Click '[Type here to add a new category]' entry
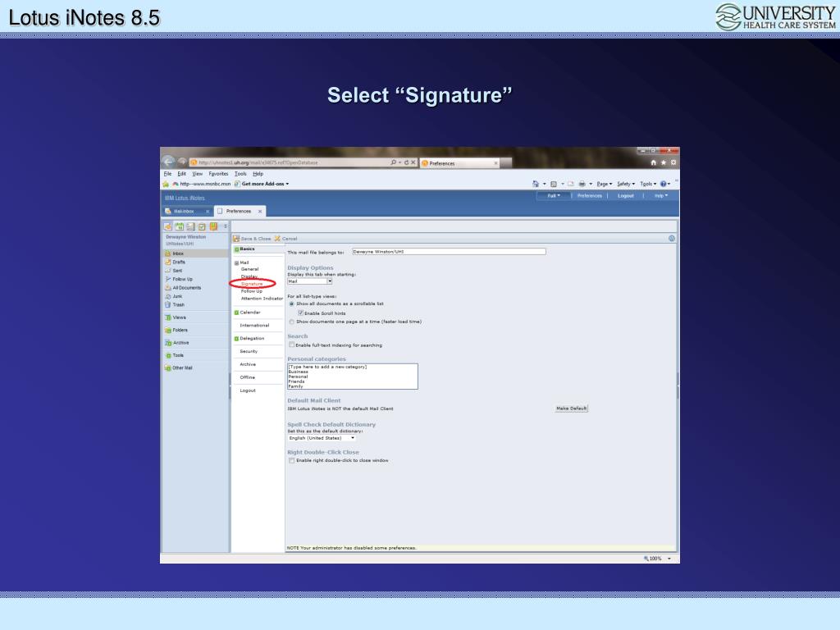Screen dimensions: 840x630 (327, 367)
